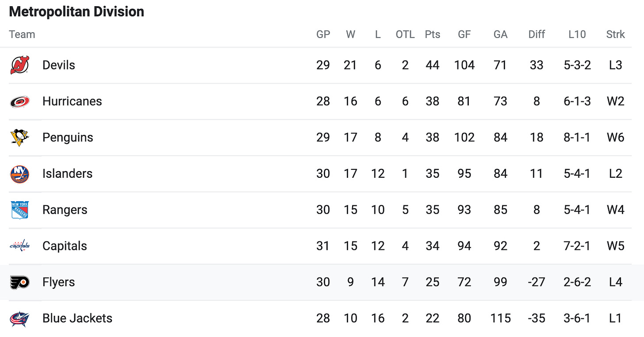The height and width of the screenshot is (337, 644).
Task: Click the New Jersey Devils logo
Action: [20, 65]
